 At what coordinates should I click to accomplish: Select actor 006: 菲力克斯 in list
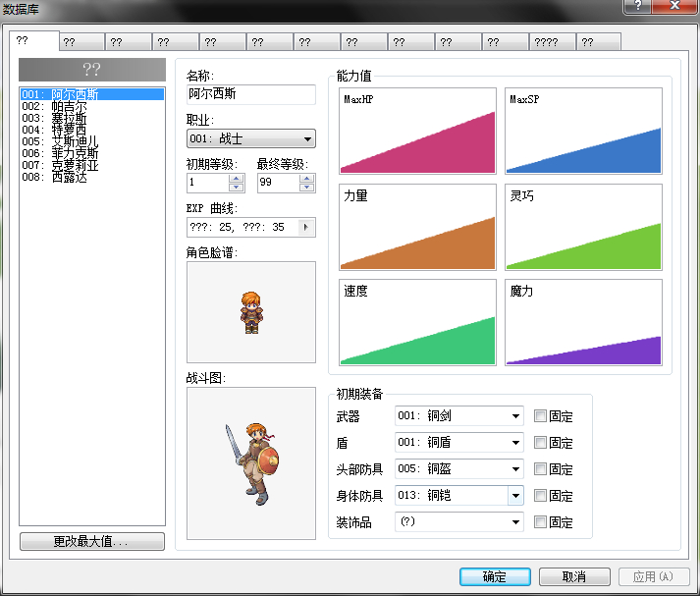click(x=92, y=153)
